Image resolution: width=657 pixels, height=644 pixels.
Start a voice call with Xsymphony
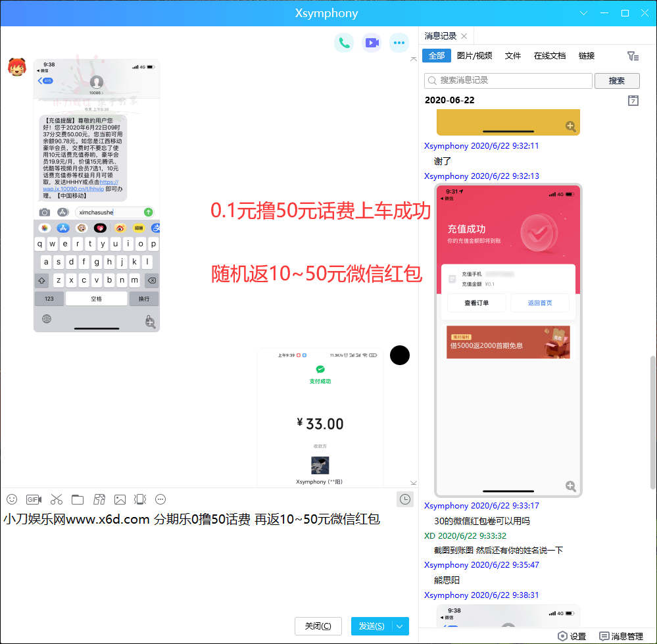click(x=344, y=43)
